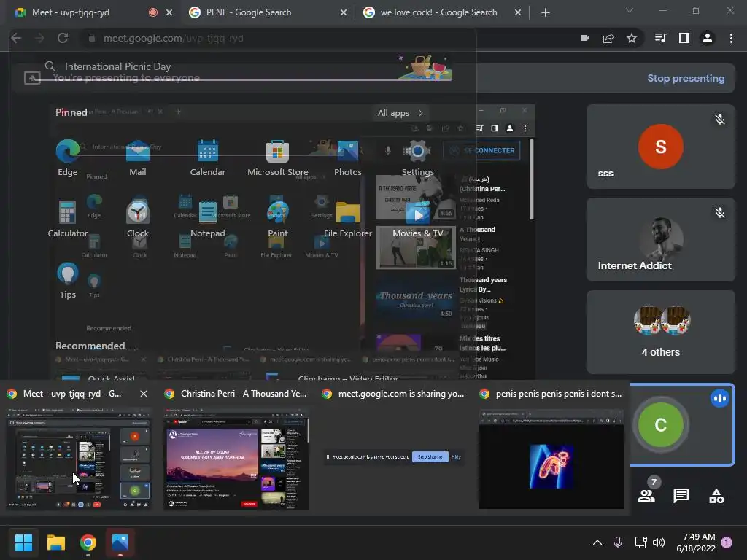Open the Meet chat panel

click(681, 495)
